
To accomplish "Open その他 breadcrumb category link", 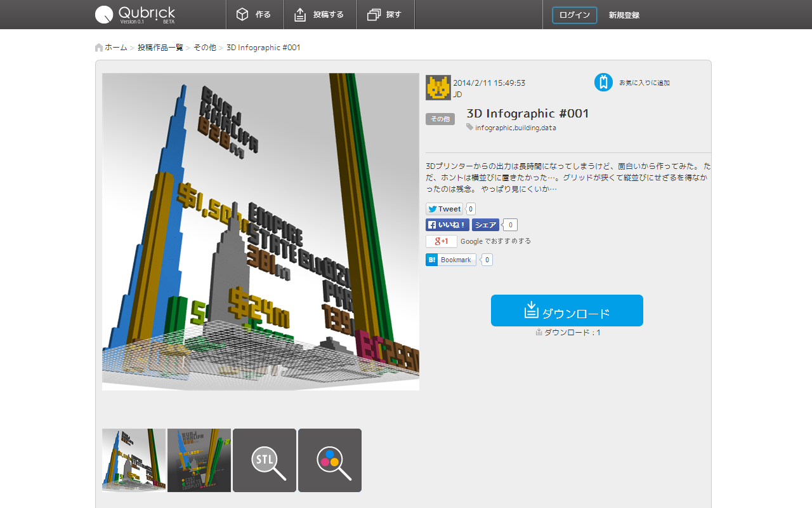I will tap(205, 48).
